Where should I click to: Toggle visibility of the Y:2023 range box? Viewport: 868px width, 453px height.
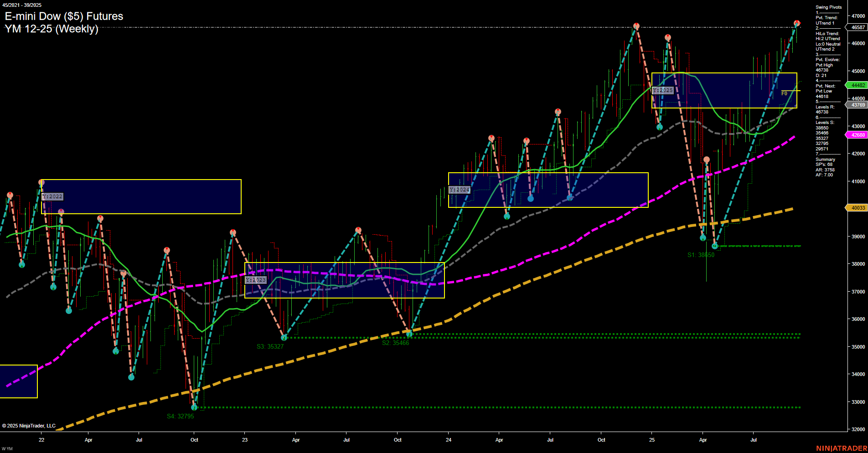point(255,280)
